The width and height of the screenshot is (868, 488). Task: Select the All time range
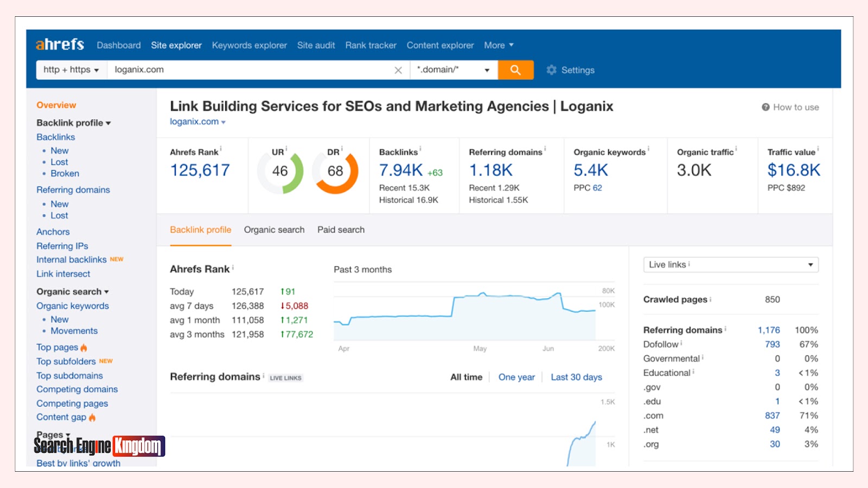click(x=467, y=377)
